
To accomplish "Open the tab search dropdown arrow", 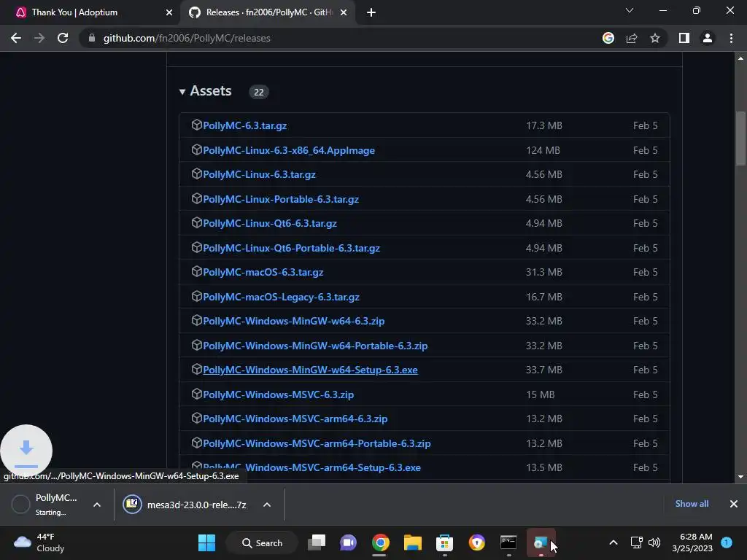I will [x=630, y=10].
